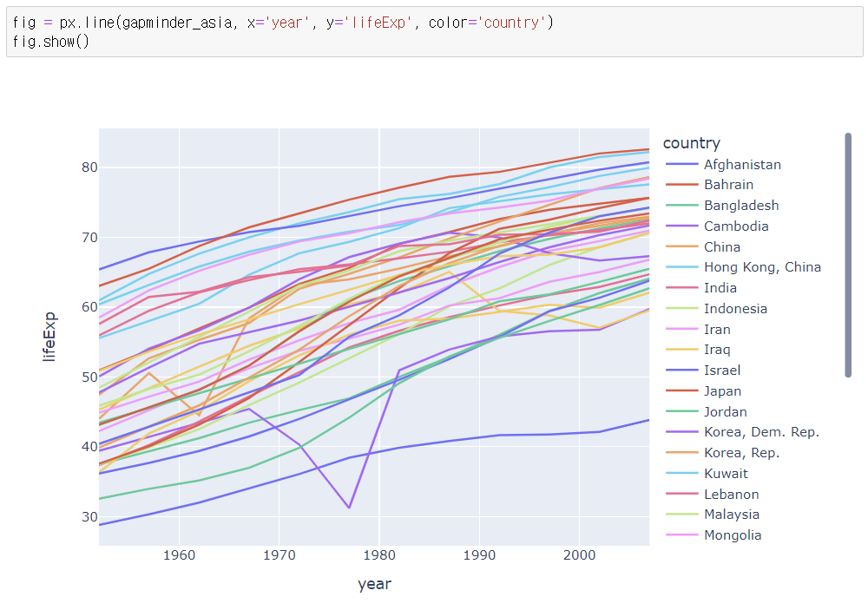This screenshot has height=610, width=868.
Task: Click the Iraq legend entry
Action: click(x=699, y=350)
